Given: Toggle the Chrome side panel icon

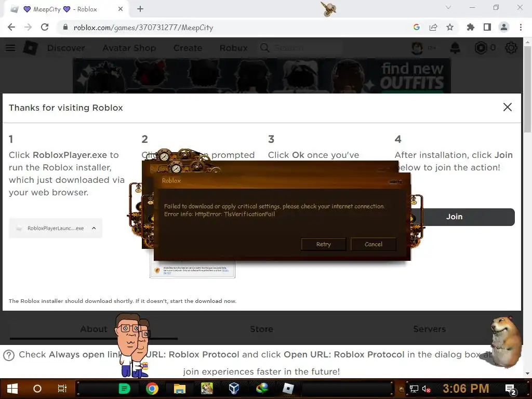Looking at the screenshot, I should click(487, 27).
